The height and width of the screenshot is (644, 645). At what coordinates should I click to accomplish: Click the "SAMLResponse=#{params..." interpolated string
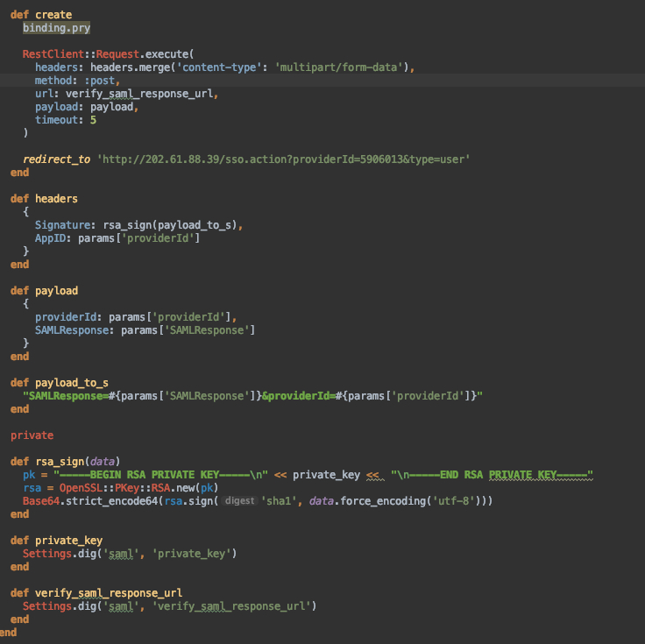pyautogui.click(x=252, y=396)
